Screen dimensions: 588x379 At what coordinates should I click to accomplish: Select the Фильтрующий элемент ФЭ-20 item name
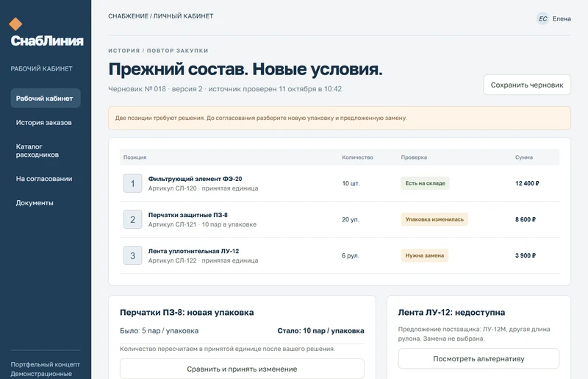pyautogui.click(x=195, y=179)
